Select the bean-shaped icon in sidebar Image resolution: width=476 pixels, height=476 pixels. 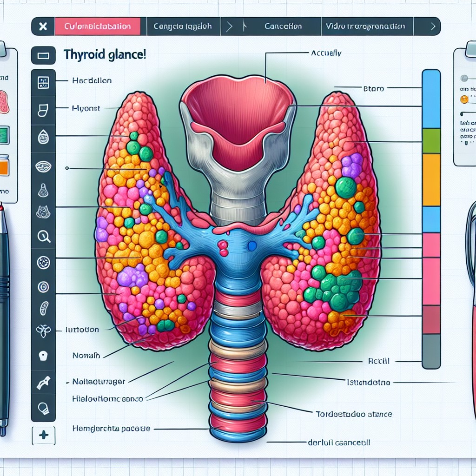(44, 308)
